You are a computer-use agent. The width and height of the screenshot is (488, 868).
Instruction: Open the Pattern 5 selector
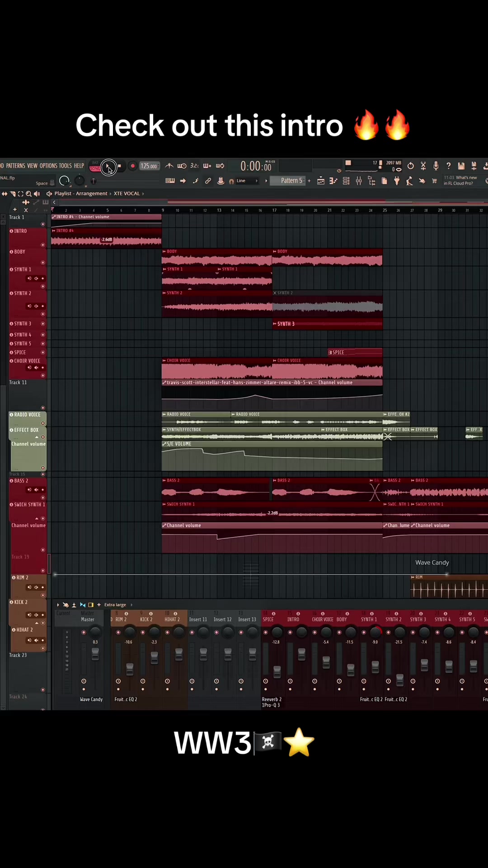point(288,180)
